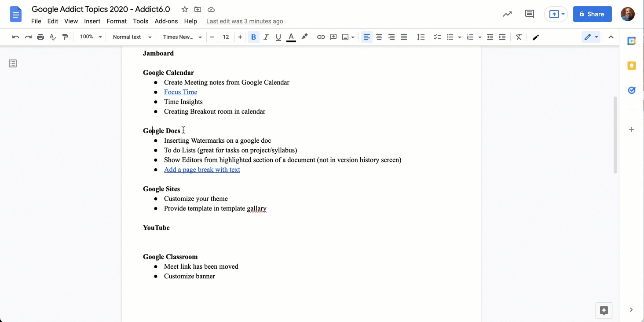Open the Edit menu
Screen dimensions: 644x322
[53, 21]
